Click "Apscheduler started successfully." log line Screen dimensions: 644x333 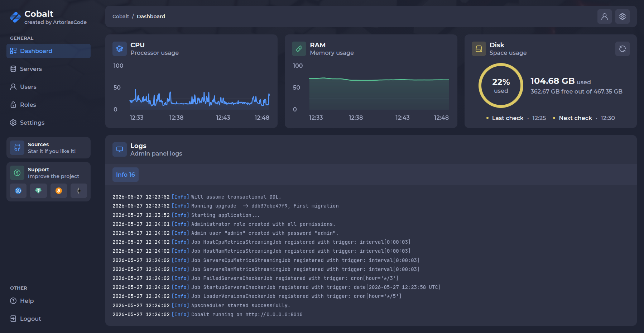click(x=201, y=305)
